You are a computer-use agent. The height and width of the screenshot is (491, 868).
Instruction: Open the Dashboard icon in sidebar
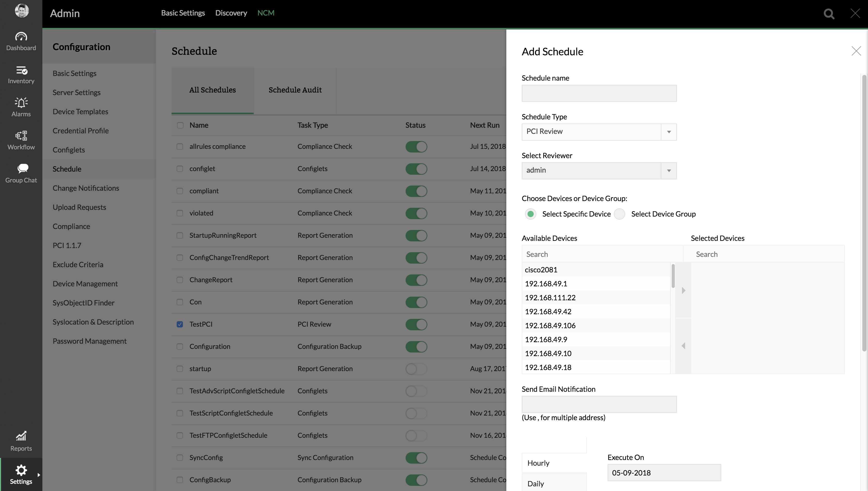pos(21,37)
